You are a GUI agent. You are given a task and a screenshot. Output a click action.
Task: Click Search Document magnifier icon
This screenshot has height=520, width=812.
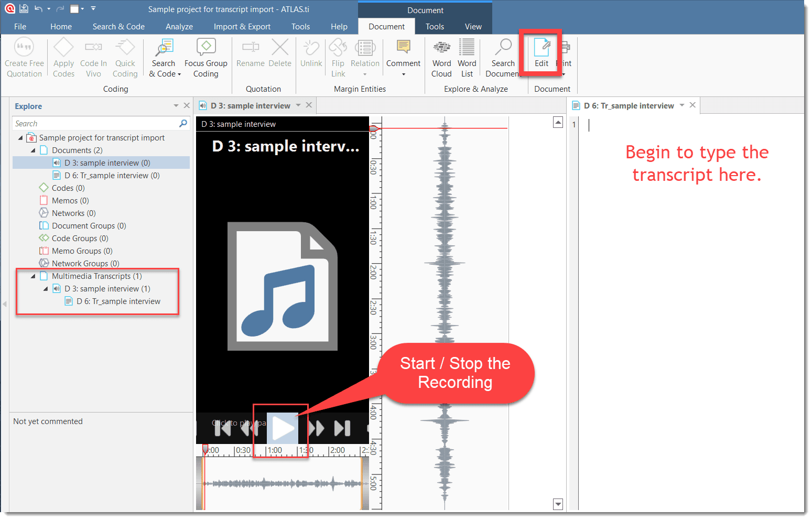click(503, 47)
